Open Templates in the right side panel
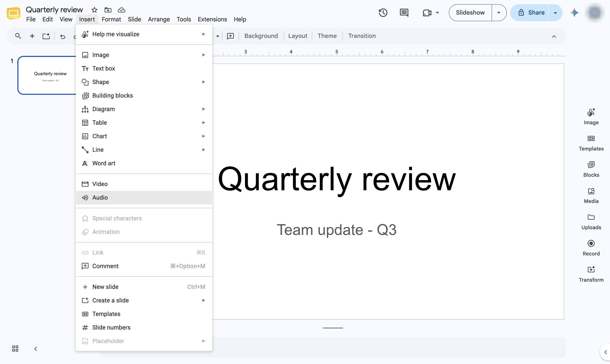The height and width of the screenshot is (364, 610). 591,143
